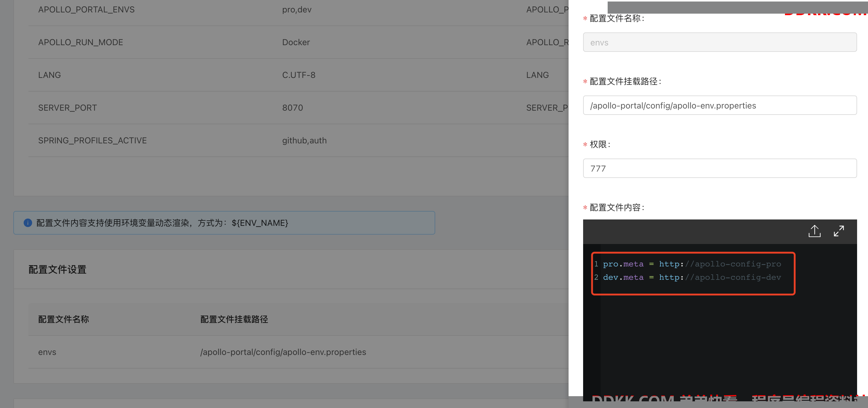This screenshot has height=408, width=868.
Task: Select the 'pro,dev' value cell
Action: coord(296,9)
